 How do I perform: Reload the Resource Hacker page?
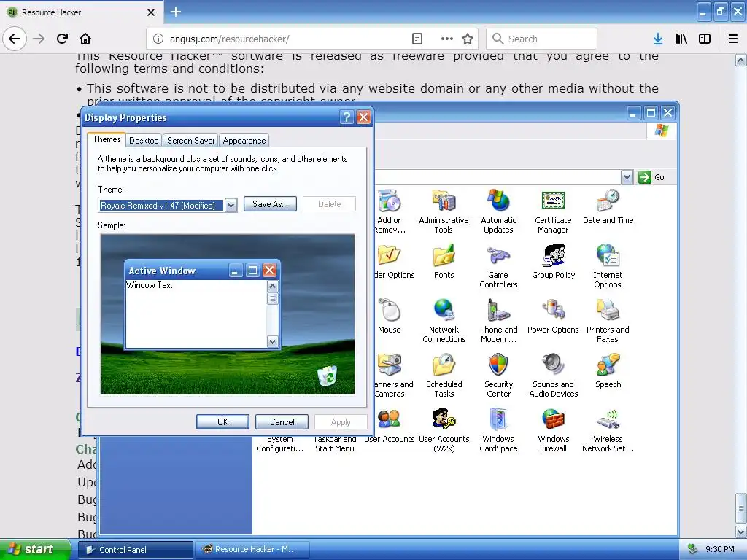[62, 39]
